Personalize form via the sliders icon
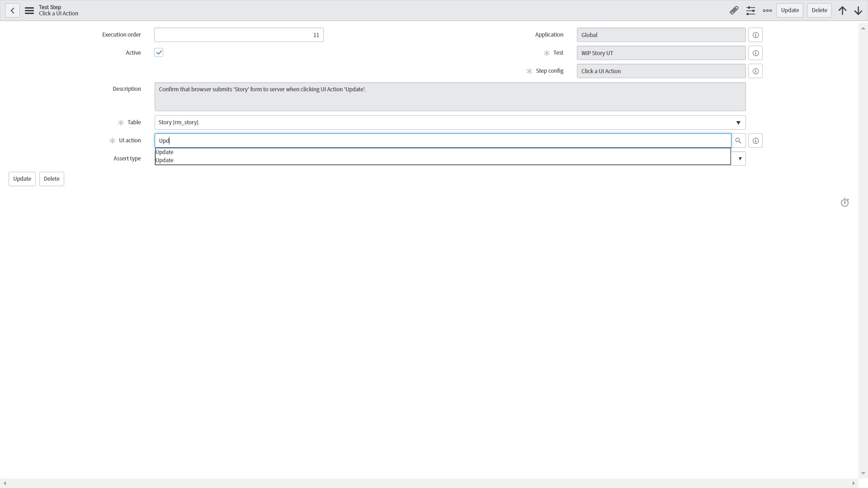The image size is (868, 488). pyautogui.click(x=750, y=10)
